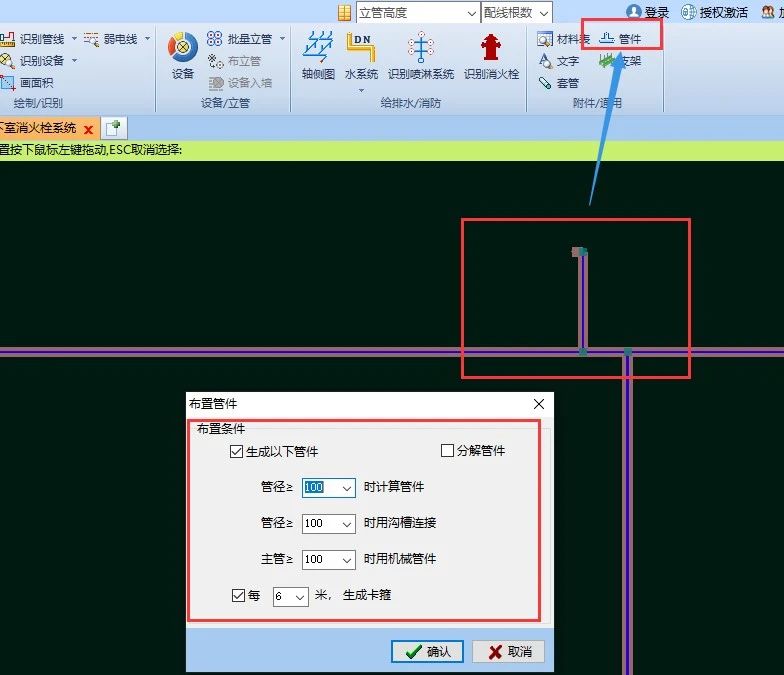Open the 批量立管 batch riser tool
784x675 pixels.
(x=239, y=39)
